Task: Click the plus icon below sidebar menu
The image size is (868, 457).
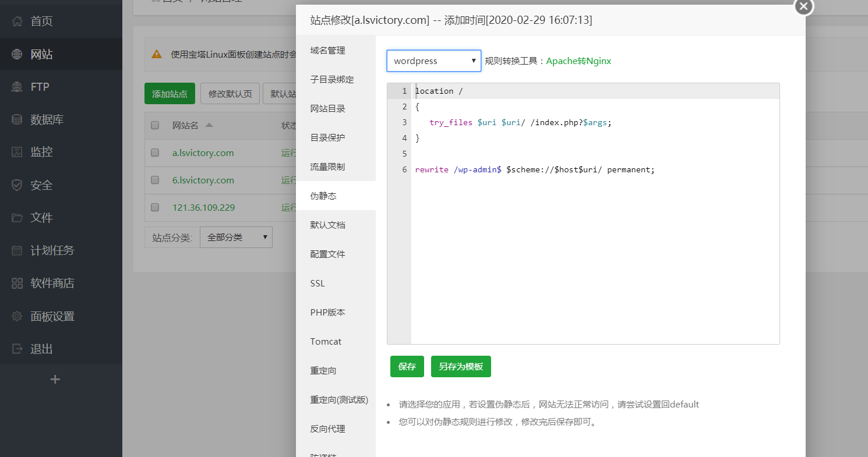Action: (55, 380)
